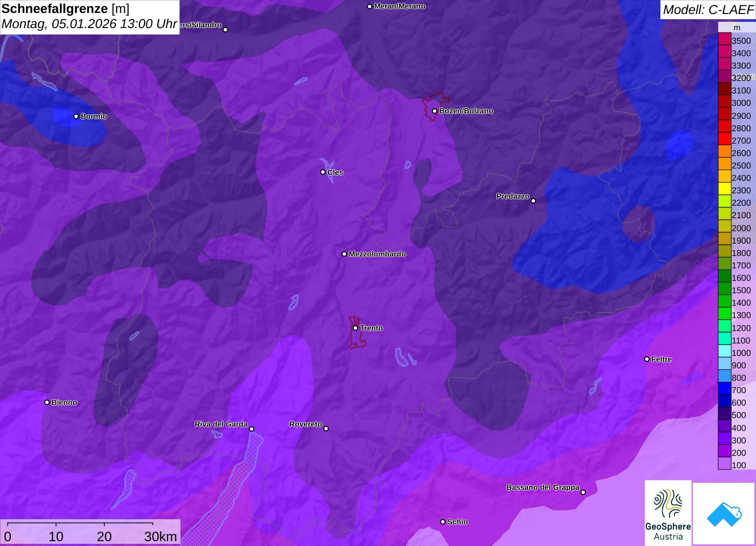The width and height of the screenshot is (756, 546).
Task: Click the "Riva del Garda" map label
Action: 221,424
